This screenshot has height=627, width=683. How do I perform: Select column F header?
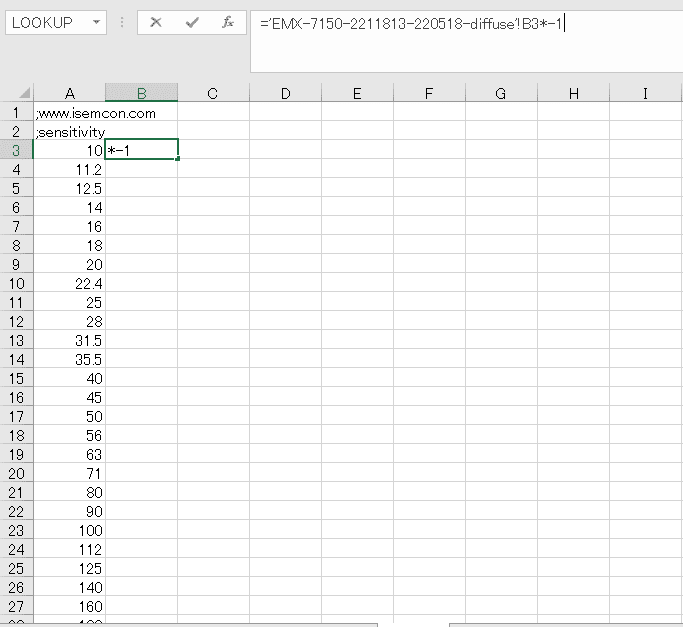coord(429,93)
